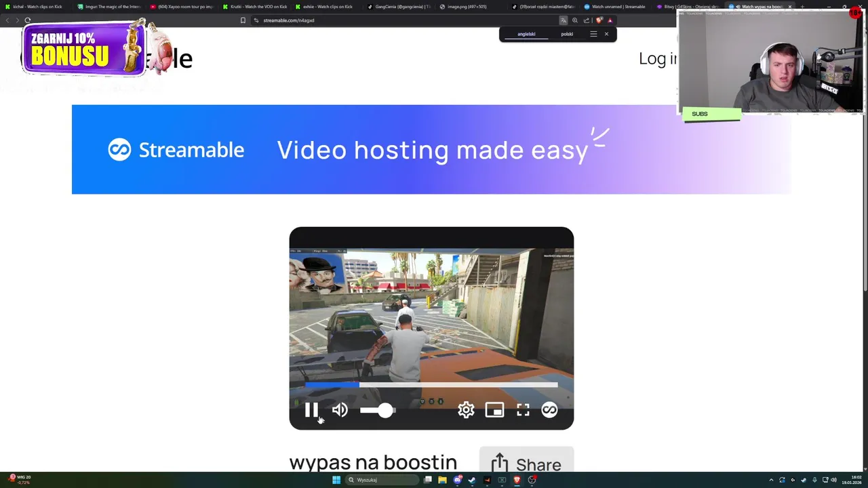The width and height of the screenshot is (868, 488).
Task: Open the Brave Shields icon
Action: coord(599,20)
